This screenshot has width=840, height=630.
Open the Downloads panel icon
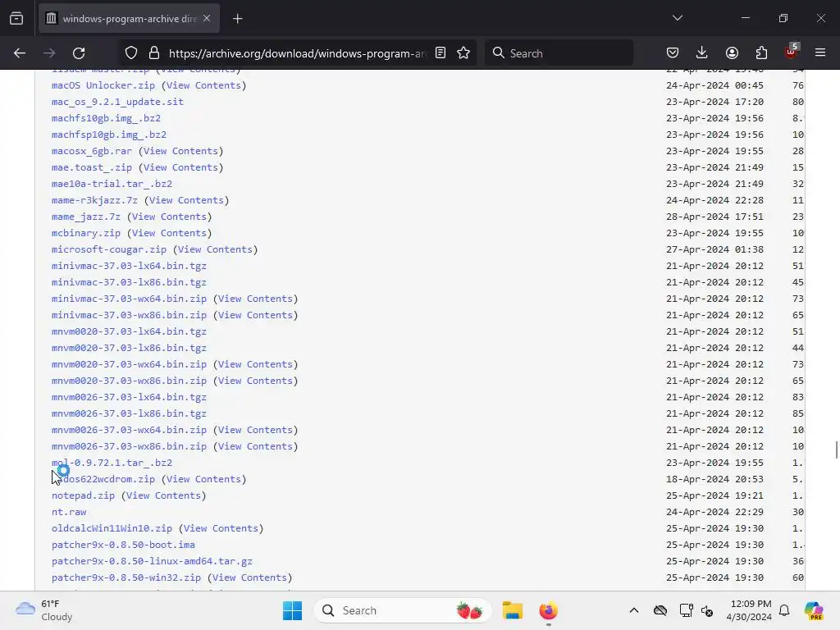(x=702, y=53)
